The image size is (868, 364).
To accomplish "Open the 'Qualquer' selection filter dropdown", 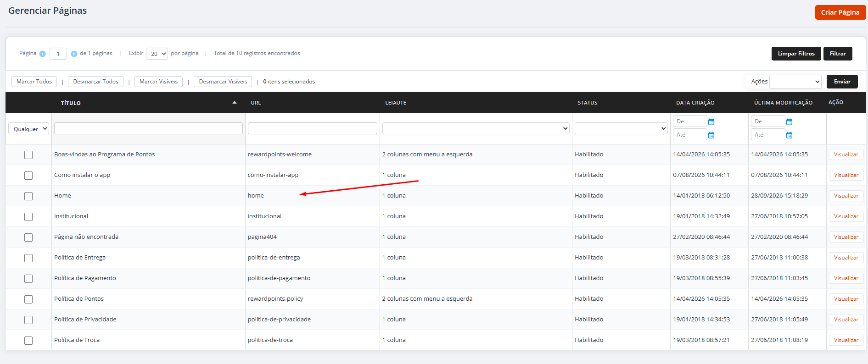I will click(28, 129).
